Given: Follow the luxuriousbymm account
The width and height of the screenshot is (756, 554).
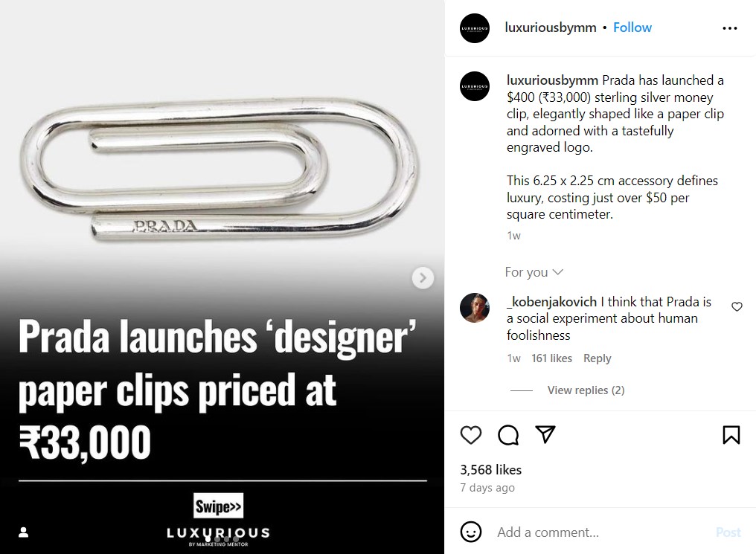Looking at the screenshot, I should coord(632,28).
